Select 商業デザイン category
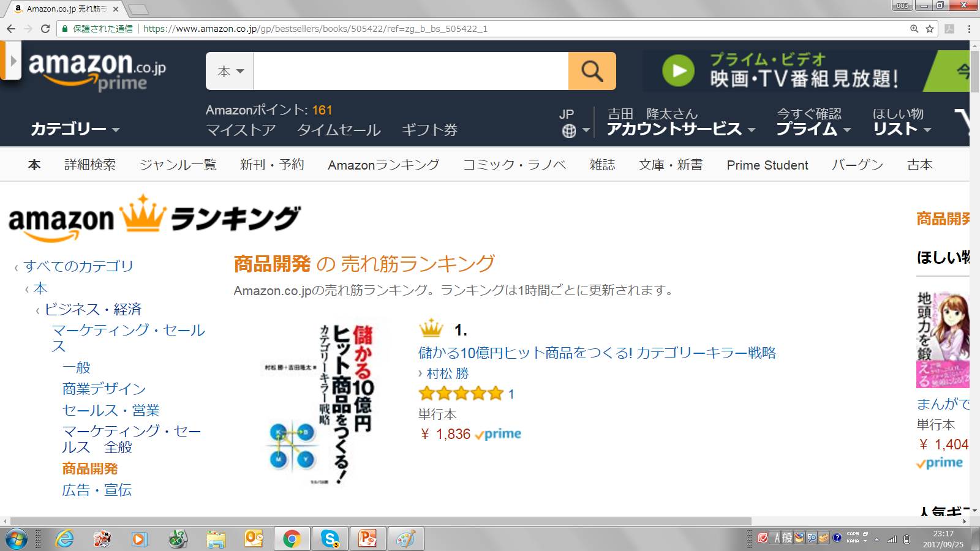The image size is (980, 551). (104, 389)
